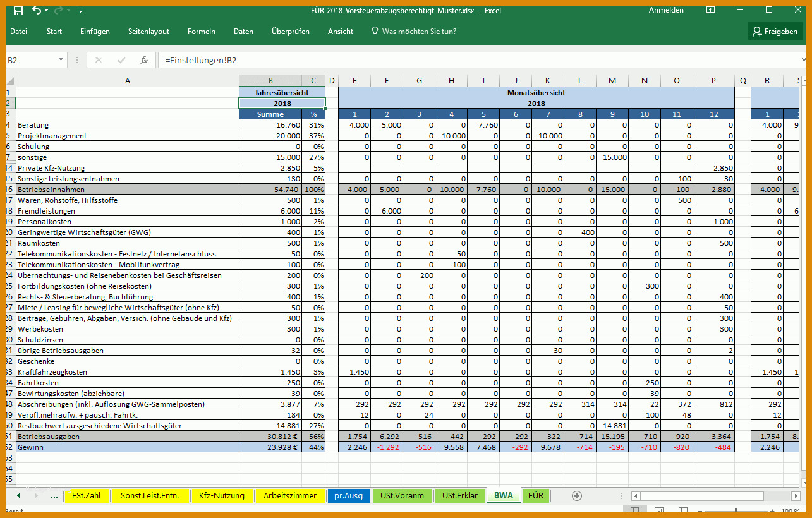
Task: Click the Freigeben share button
Action: [775, 32]
